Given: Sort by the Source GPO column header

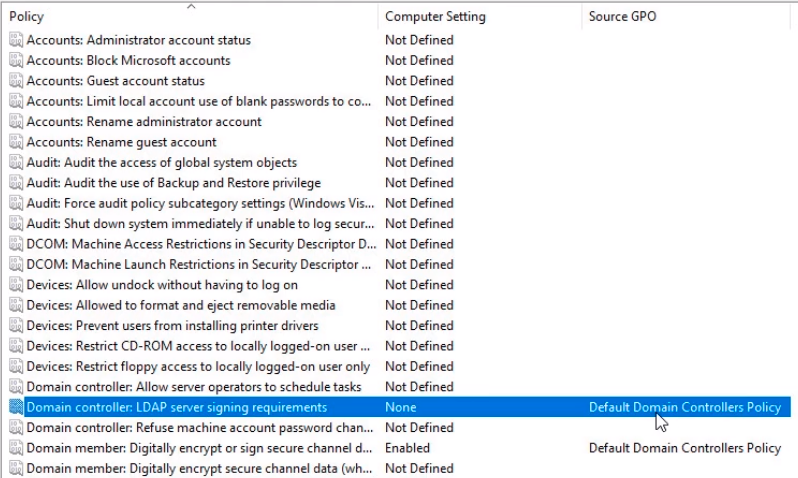Looking at the screenshot, I should coord(622,17).
